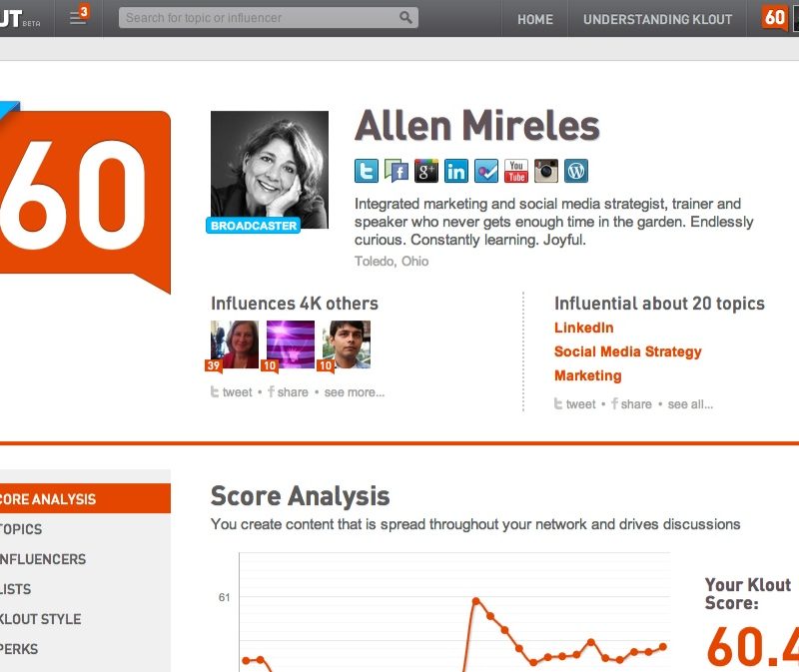Click share under Influences 4K others
This screenshot has height=672, width=799.
pyautogui.click(x=288, y=392)
